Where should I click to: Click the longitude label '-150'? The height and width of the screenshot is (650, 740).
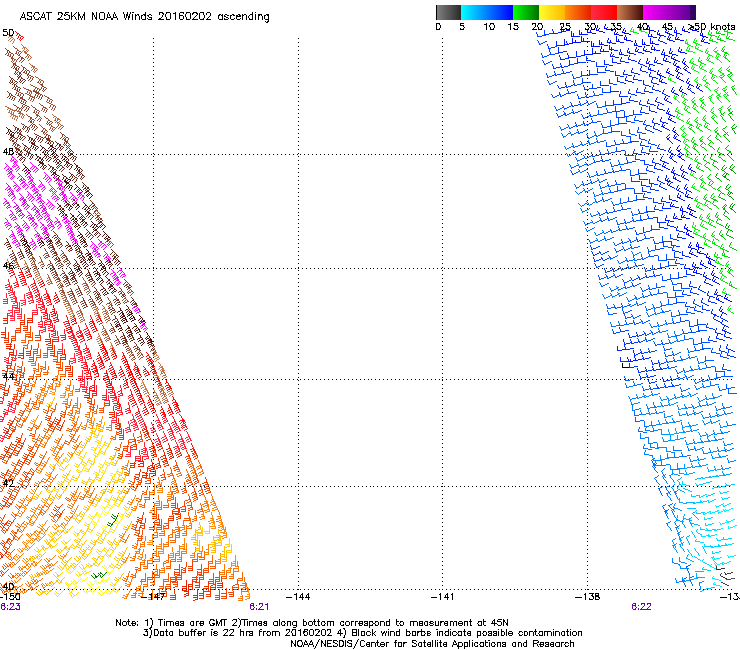(10, 597)
